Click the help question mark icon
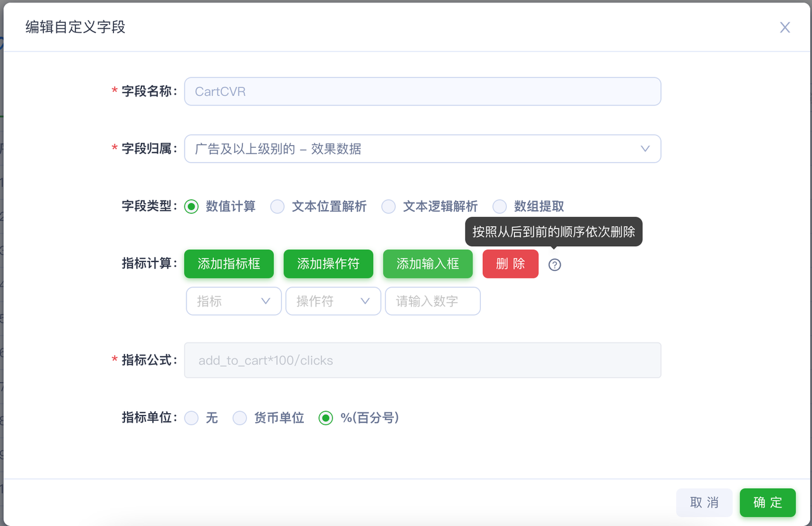 click(x=554, y=265)
